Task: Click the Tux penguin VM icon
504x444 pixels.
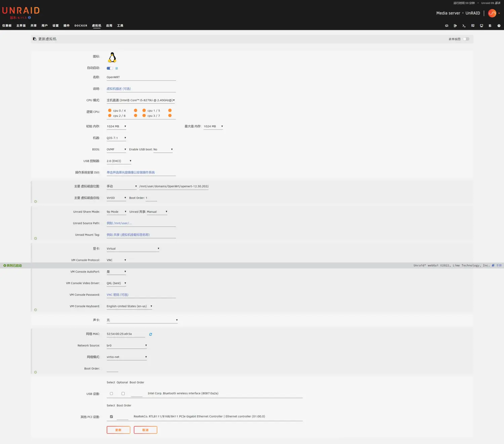Action: [x=112, y=57]
